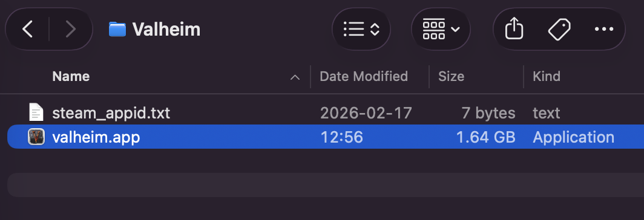Viewport: 644px width, 220px height.
Task: Click the blue Valheim folder icon
Action: 117,30
